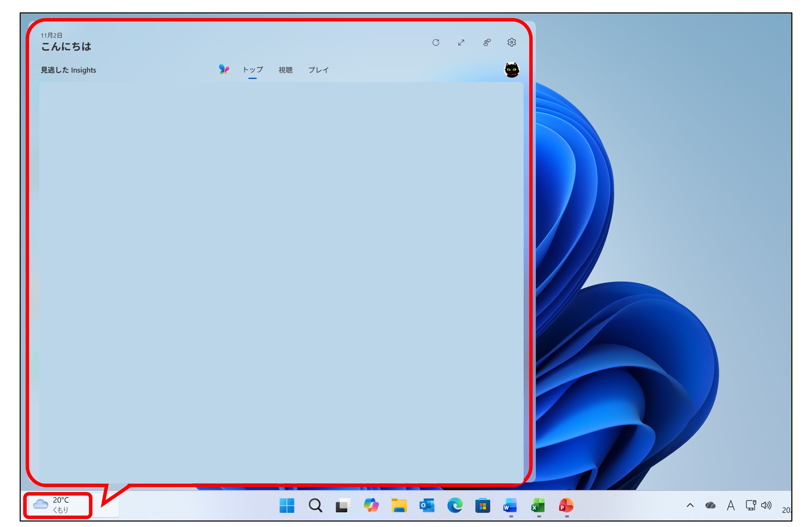Open File Explorer from taskbar
Screen dimensions: 812x527
(399, 506)
